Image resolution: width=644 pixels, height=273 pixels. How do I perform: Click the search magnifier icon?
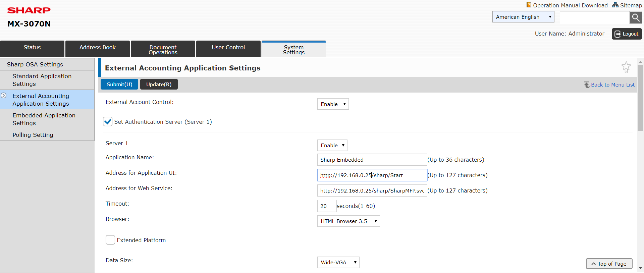636,17
